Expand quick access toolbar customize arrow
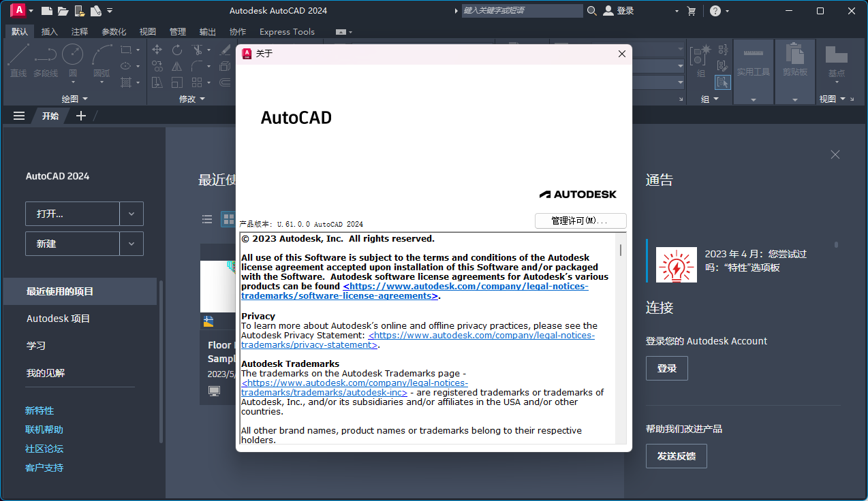 click(x=110, y=11)
